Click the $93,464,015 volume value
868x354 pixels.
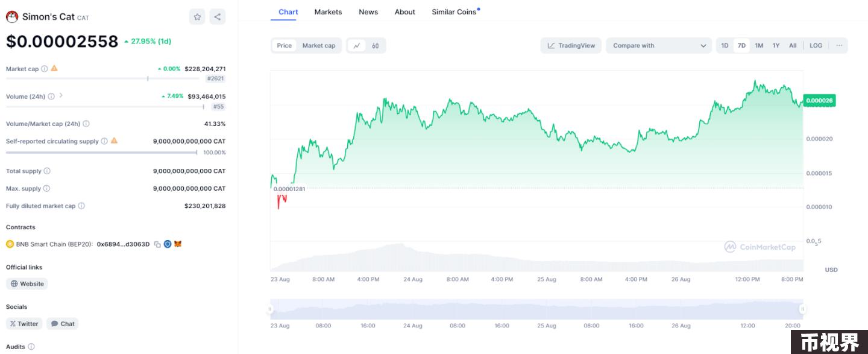coord(207,96)
